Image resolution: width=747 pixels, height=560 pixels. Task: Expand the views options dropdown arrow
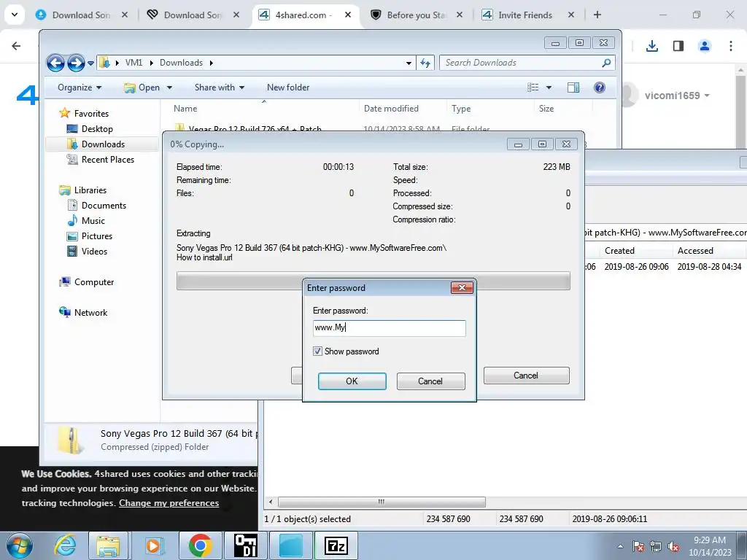coord(549,87)
